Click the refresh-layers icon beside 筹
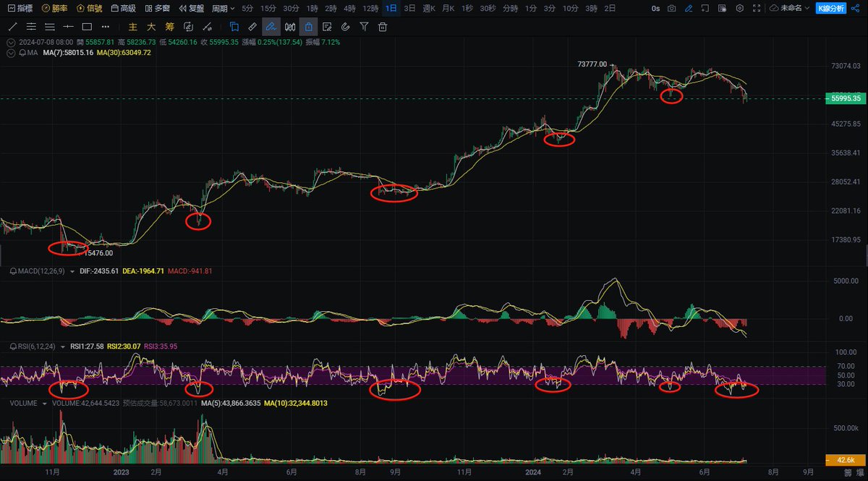 click(x=188, y=27)
